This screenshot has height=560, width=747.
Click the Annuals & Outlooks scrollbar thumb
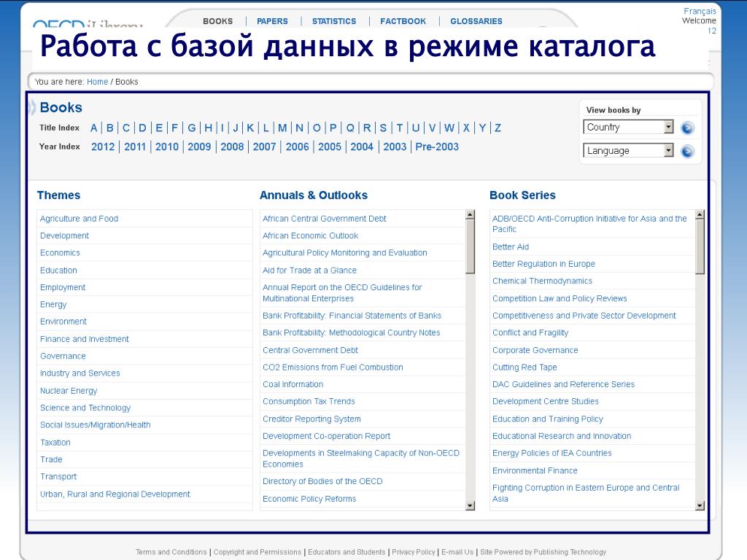(x=471, y=246)
